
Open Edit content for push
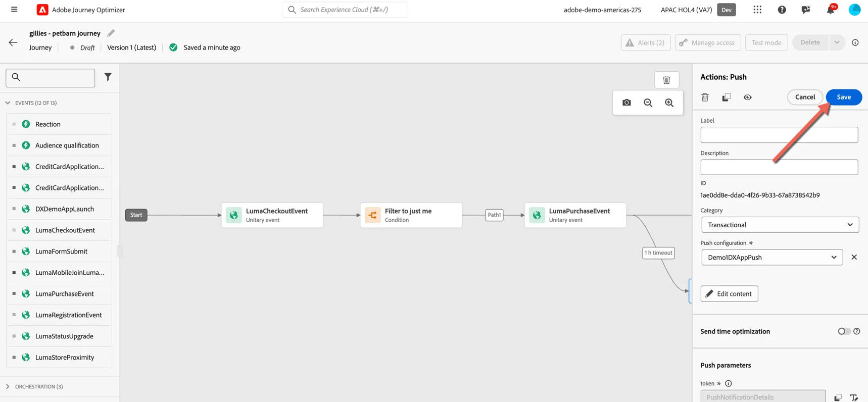pos(729,293)
